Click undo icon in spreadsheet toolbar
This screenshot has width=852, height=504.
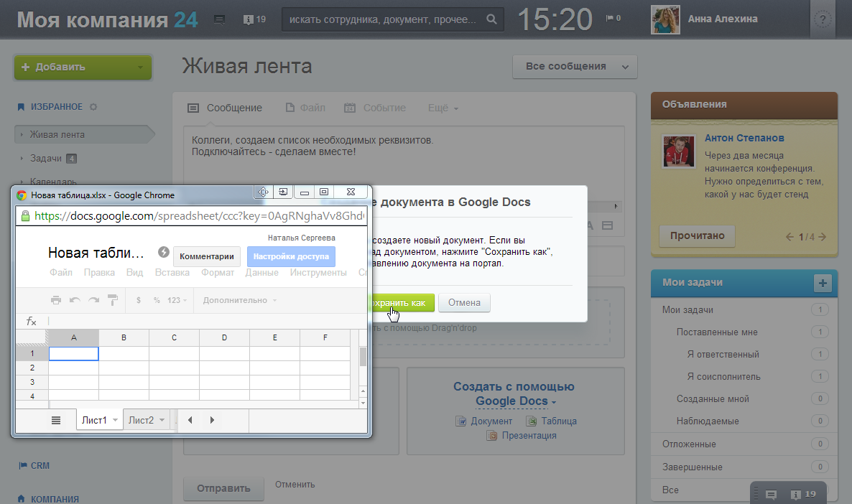click(75, 300)
